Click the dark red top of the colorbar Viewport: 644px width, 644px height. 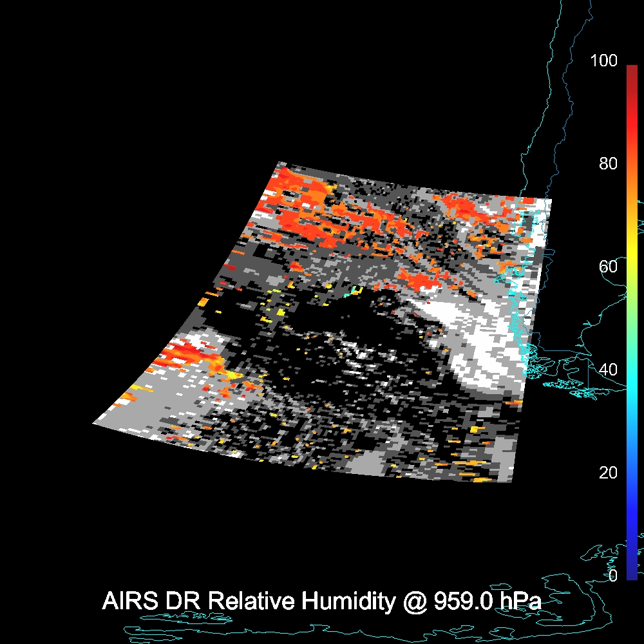[x=631, y=70]
